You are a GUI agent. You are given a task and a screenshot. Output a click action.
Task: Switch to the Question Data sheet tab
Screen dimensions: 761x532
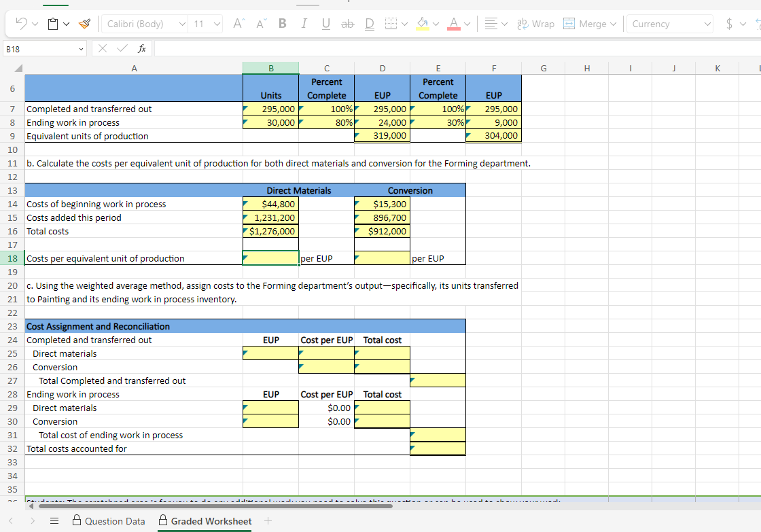pyautogui.click(x=116, y=520)
